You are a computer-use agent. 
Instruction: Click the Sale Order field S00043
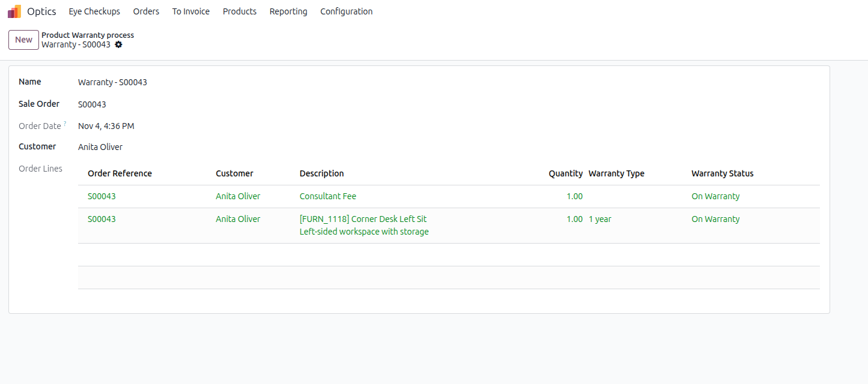click(x=92, y=104)
